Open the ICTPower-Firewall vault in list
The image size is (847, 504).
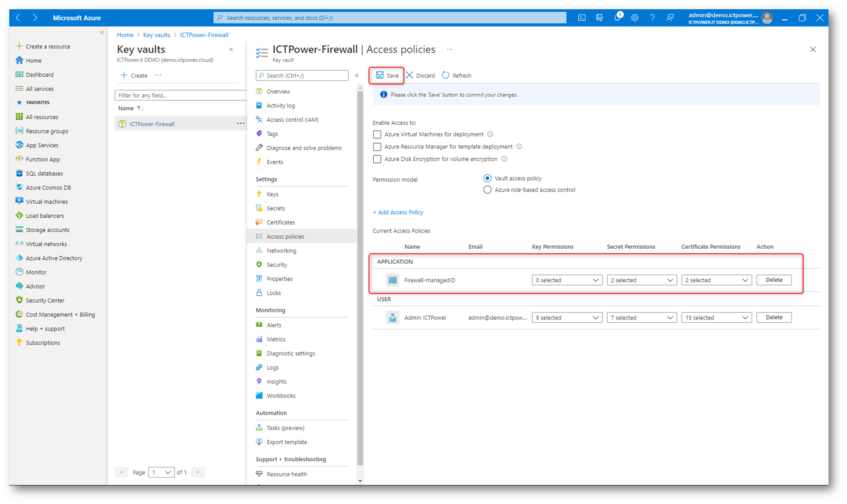[x=152, y=124]
